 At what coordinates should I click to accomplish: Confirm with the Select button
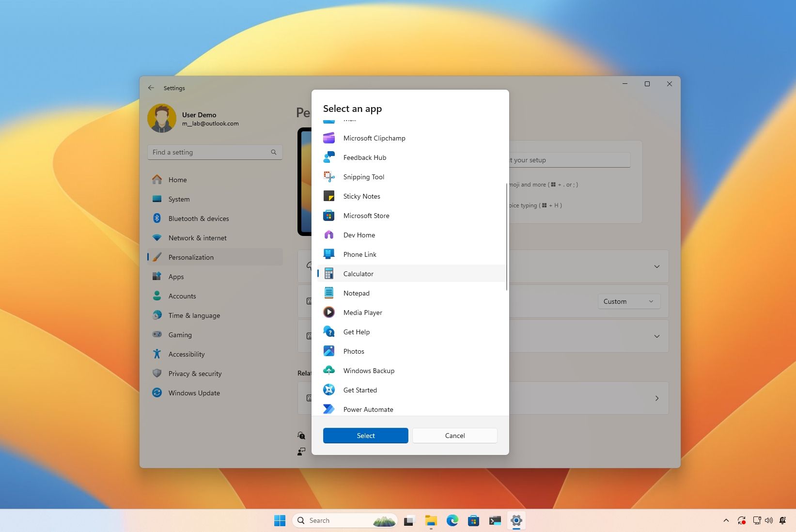[x=365, y=436]
